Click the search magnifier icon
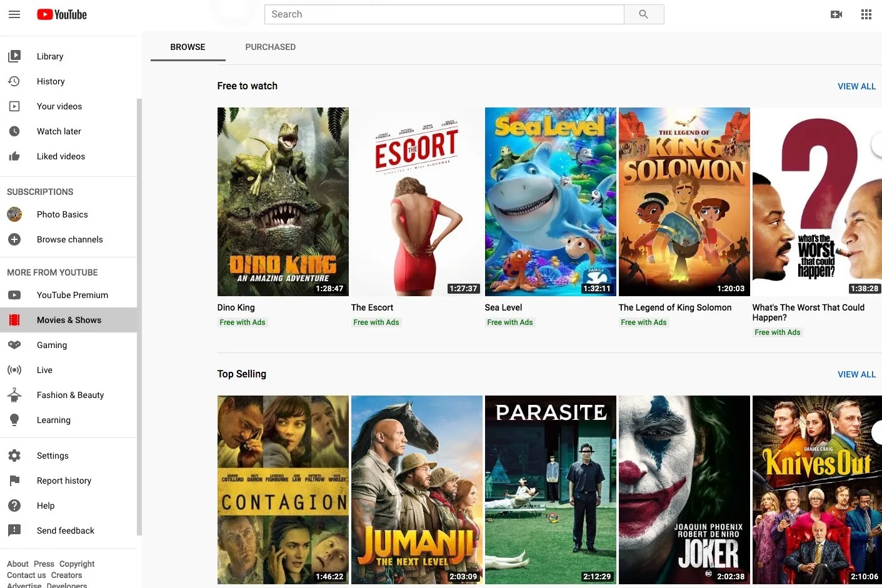This screenshot has height=588, width=882. click(644, 14)
